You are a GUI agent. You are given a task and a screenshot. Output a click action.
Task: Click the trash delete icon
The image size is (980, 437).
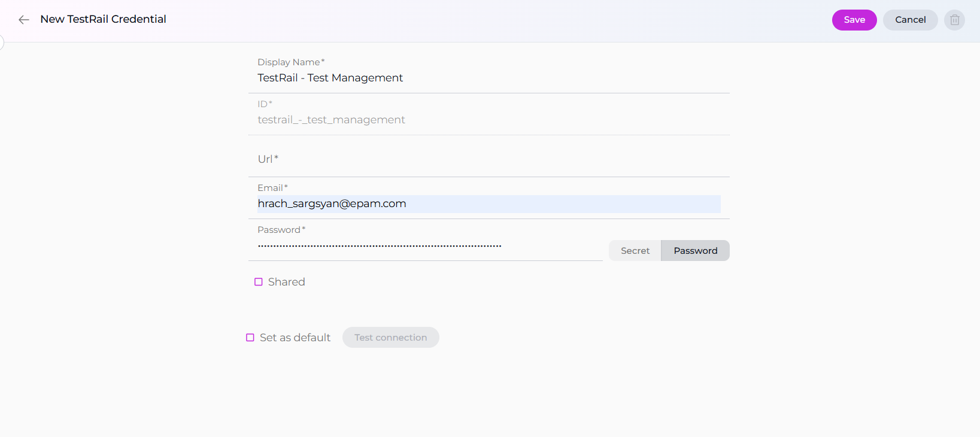coord(954,20)
